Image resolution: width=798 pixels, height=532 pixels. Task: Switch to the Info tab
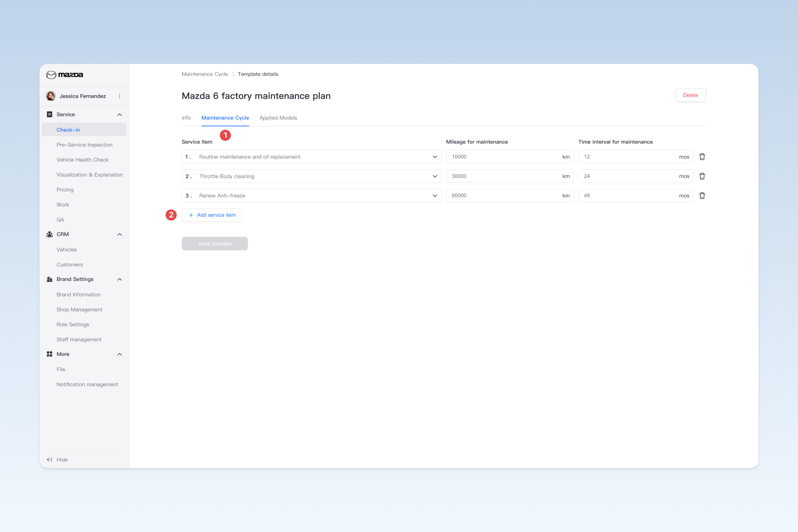[x=186, y=118]
